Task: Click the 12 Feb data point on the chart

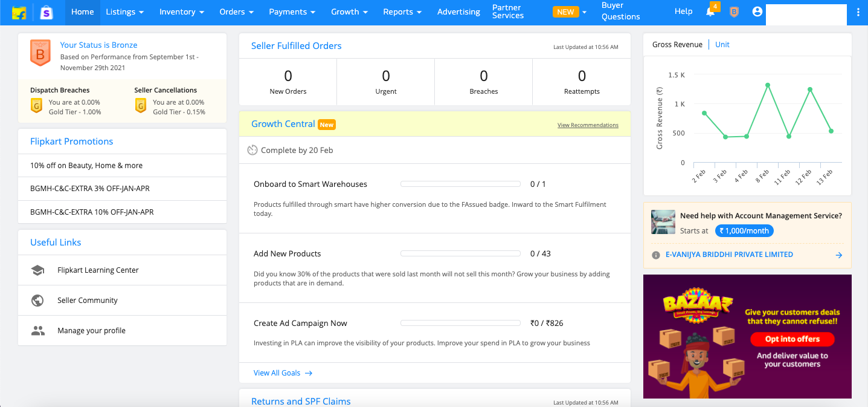Action: pos(810,90)
